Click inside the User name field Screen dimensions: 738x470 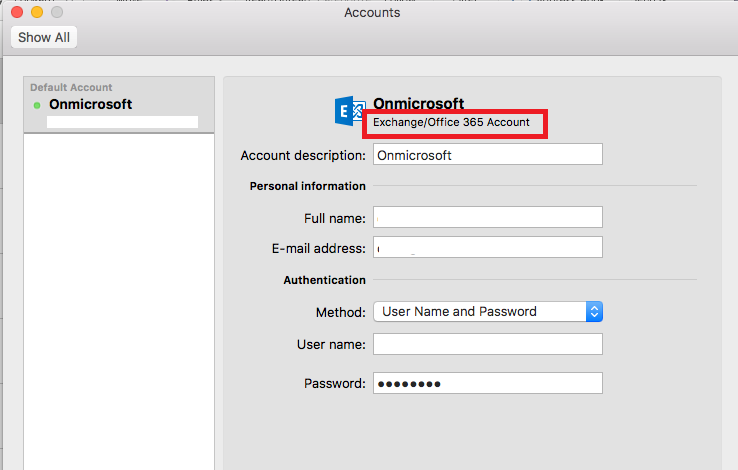488,344
